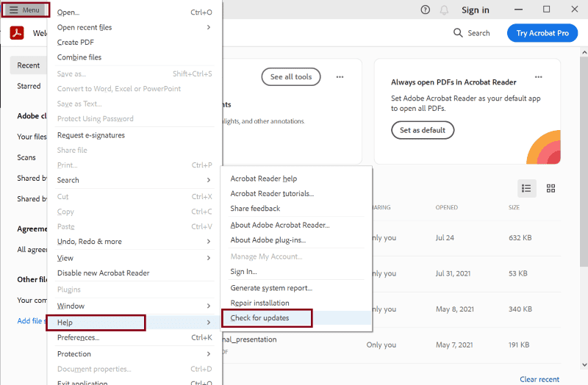Click the 191 KB size cell
Image resolution: width=588 pixels, height=385 pixels.
coord(519,345)
